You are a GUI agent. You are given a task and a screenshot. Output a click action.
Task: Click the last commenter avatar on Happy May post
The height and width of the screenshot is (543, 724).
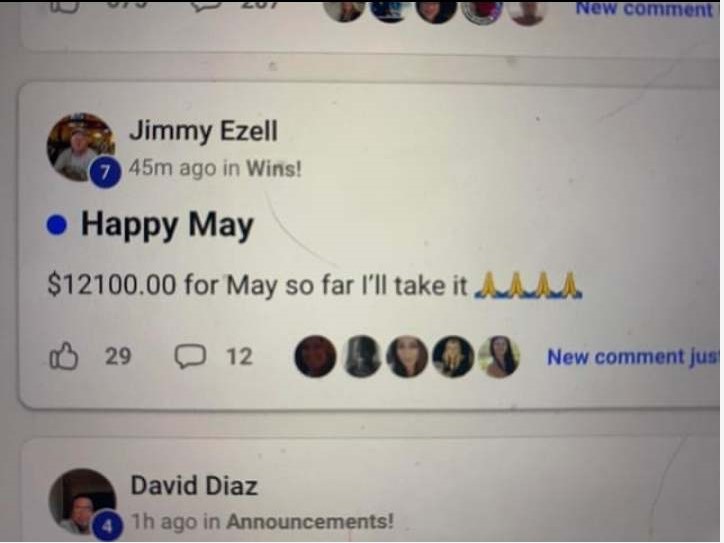[499, 356]
